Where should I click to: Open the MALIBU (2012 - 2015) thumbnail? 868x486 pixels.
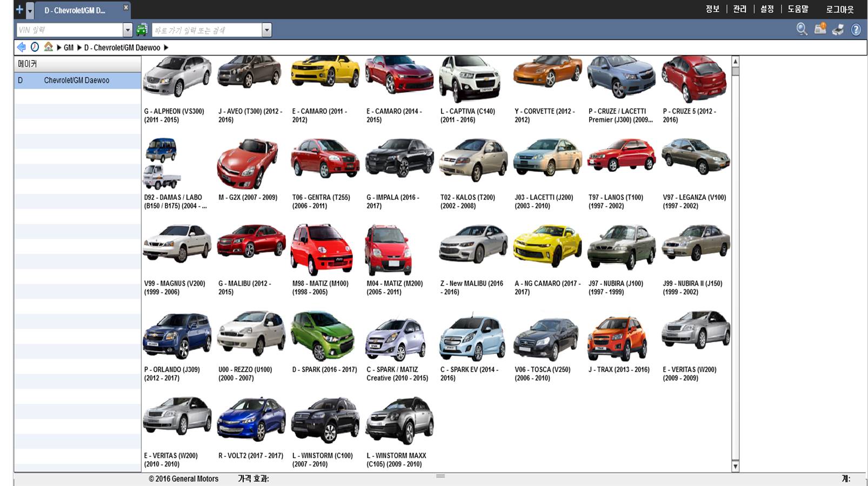click(x=251, y=241)
